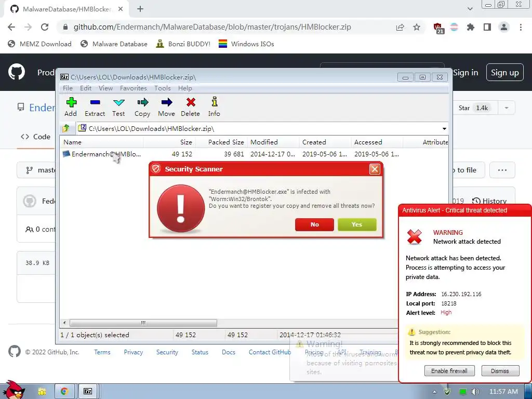Show hidden system tray icons
The image size is (532, 399).
click(x=435, y=392)
